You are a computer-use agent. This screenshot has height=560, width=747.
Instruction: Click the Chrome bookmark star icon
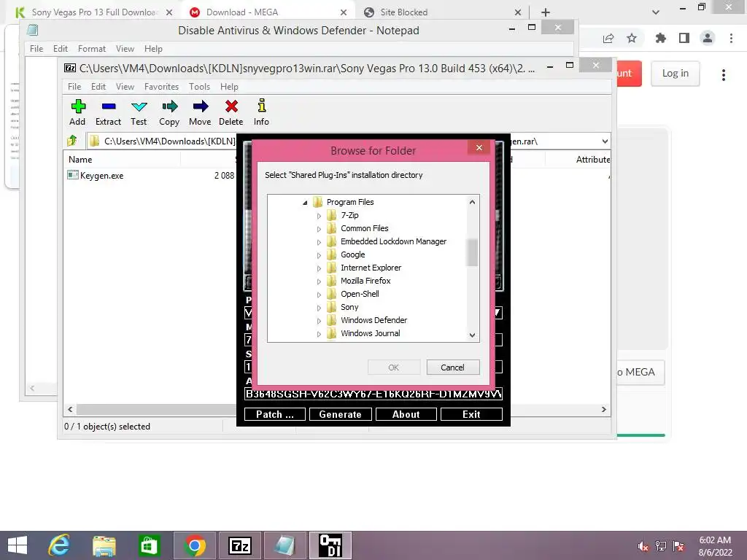[x=632, y=38]
